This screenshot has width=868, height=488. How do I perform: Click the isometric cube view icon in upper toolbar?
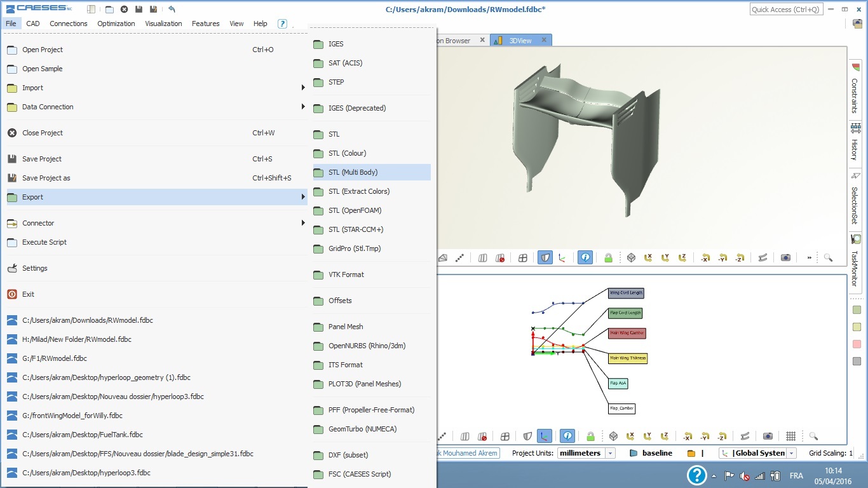click(x=631, y=257)
